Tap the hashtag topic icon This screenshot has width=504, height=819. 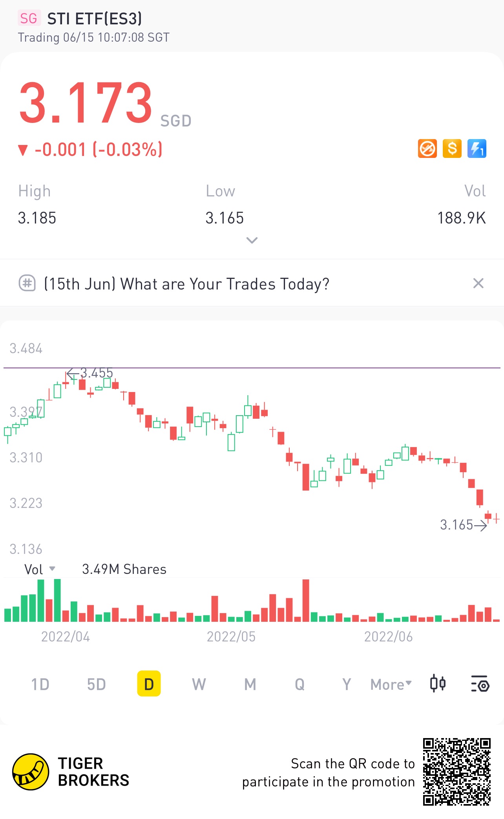click(27, 283)
